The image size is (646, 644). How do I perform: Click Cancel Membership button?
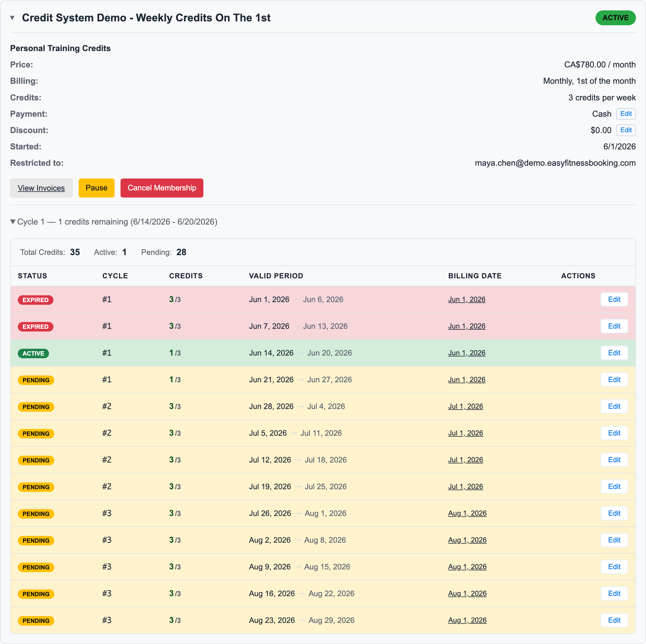click(162, 188)
